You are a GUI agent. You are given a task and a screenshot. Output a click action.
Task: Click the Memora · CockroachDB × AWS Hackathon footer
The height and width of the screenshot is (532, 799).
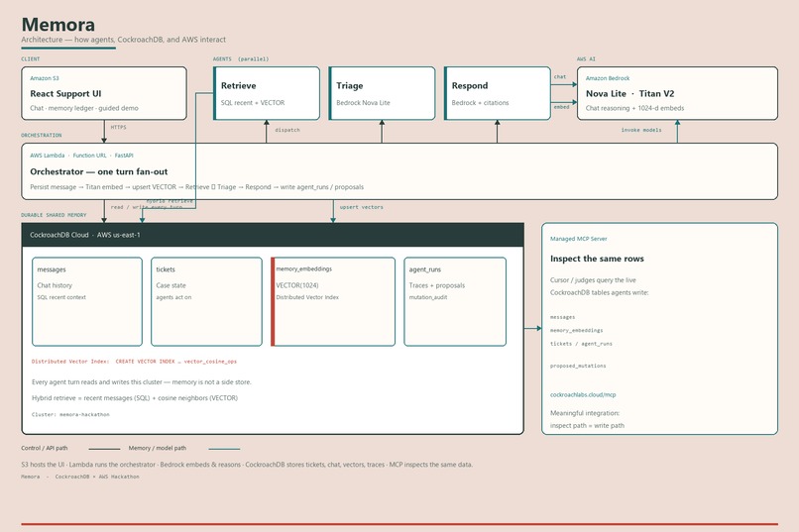click(80, 478)
